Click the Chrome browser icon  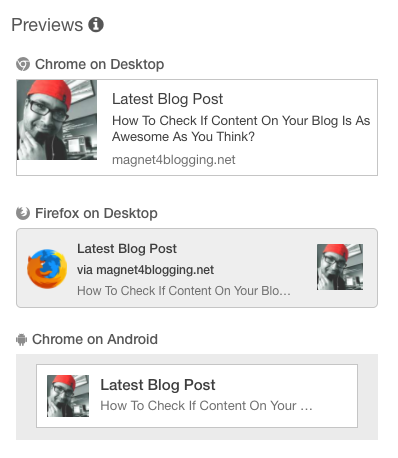pos(23,64)
